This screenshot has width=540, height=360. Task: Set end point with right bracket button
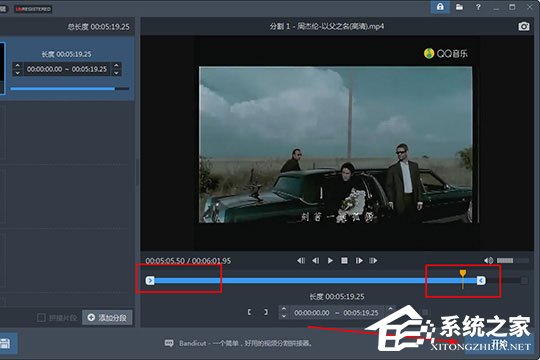(x=266, y=312)
